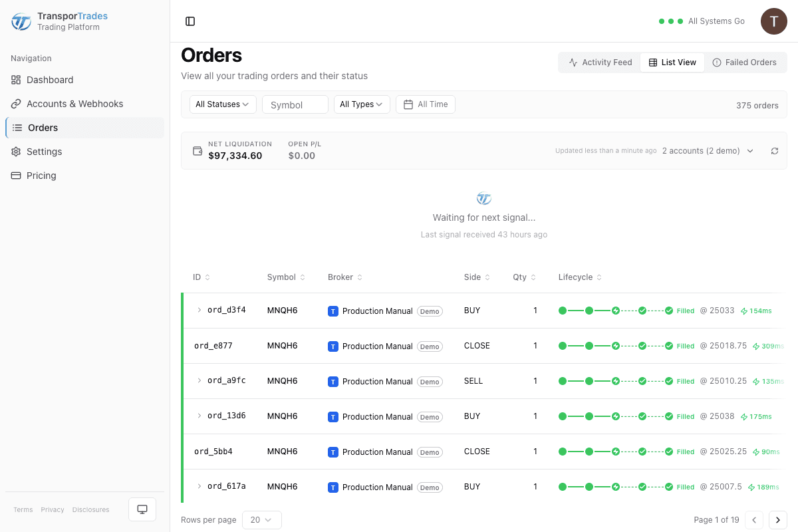Switch to List View tab

tap(672, 63)
